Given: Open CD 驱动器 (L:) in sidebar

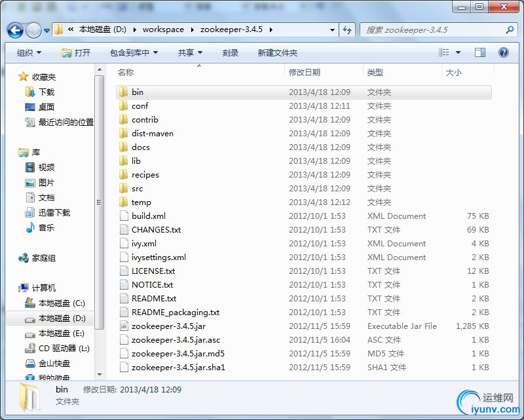Looking at the screenshot, I should [58, 349].
